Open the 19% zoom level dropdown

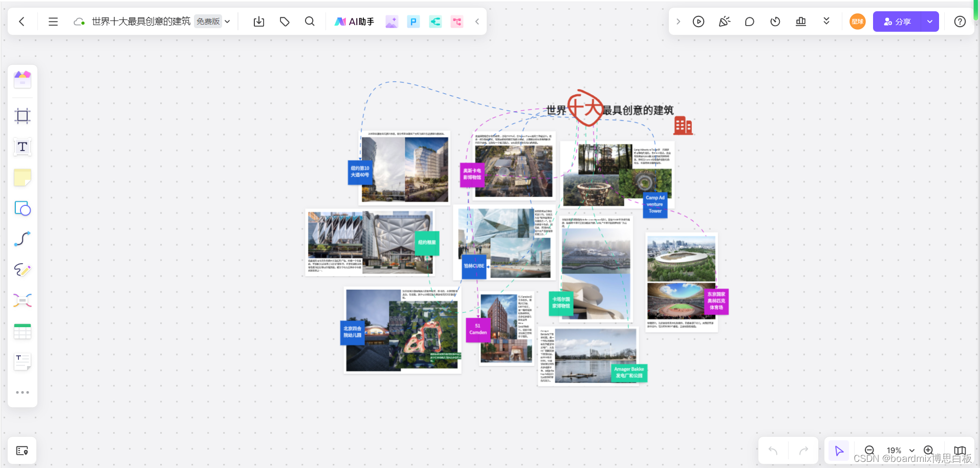(x=900, y=451)
